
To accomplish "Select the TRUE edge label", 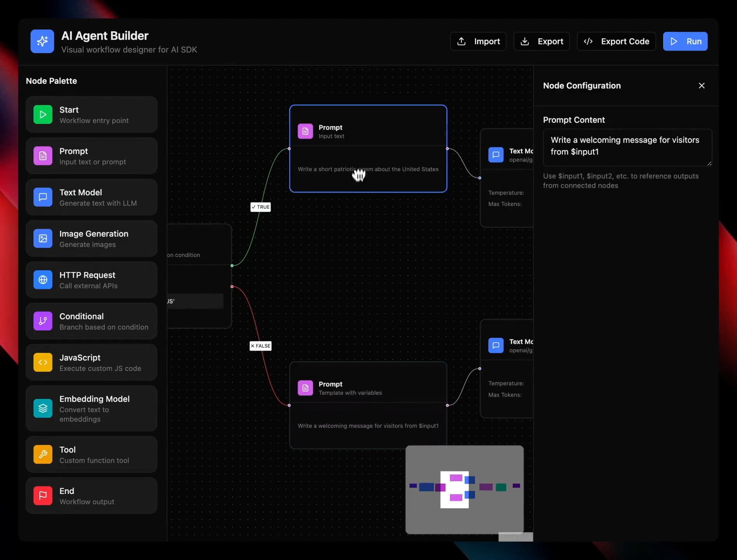I will tap(260, 207).
